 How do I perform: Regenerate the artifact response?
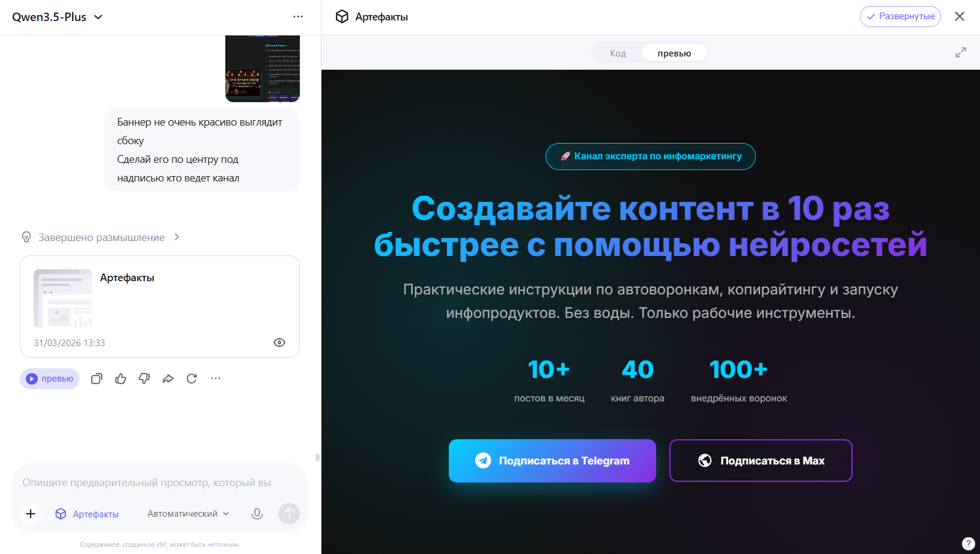[192, 379]
